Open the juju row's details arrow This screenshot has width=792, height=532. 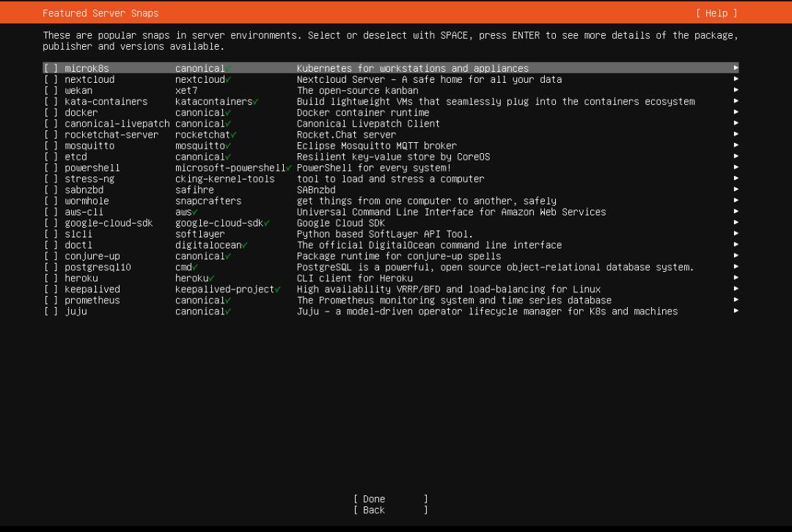click(x=736, y=311)
